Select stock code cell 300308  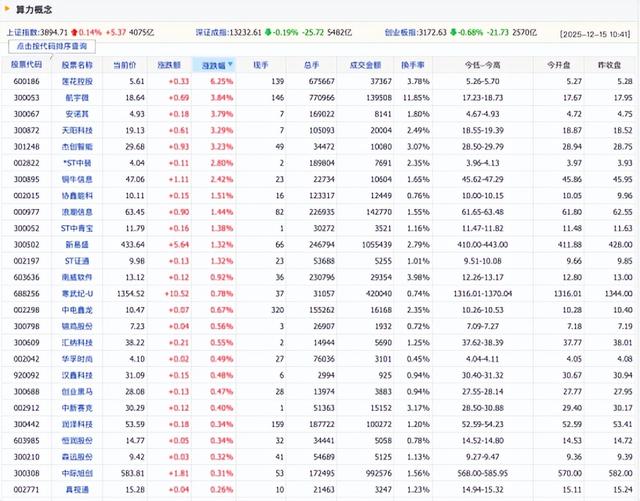[27, 473]
